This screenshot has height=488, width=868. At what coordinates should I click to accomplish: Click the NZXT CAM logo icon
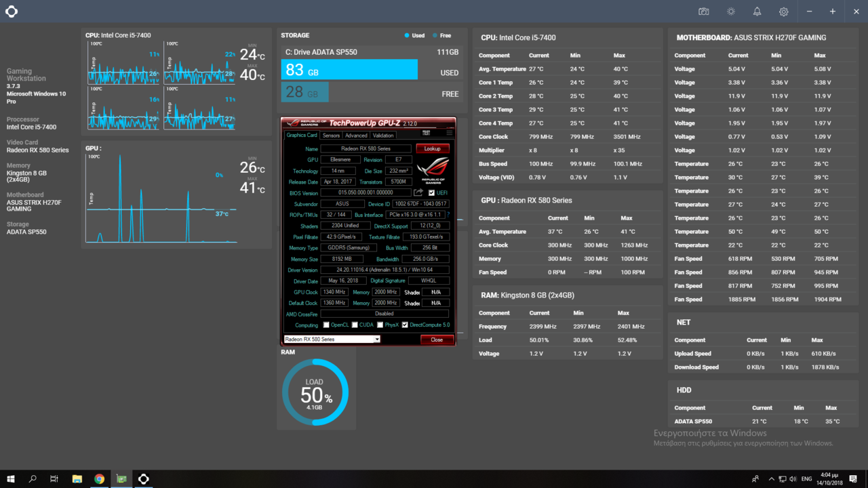[12, 12]
